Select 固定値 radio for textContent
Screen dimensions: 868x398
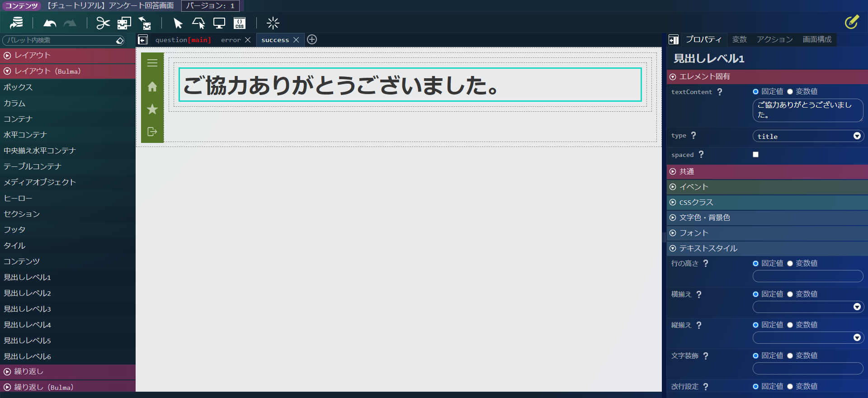coord(755,92)
